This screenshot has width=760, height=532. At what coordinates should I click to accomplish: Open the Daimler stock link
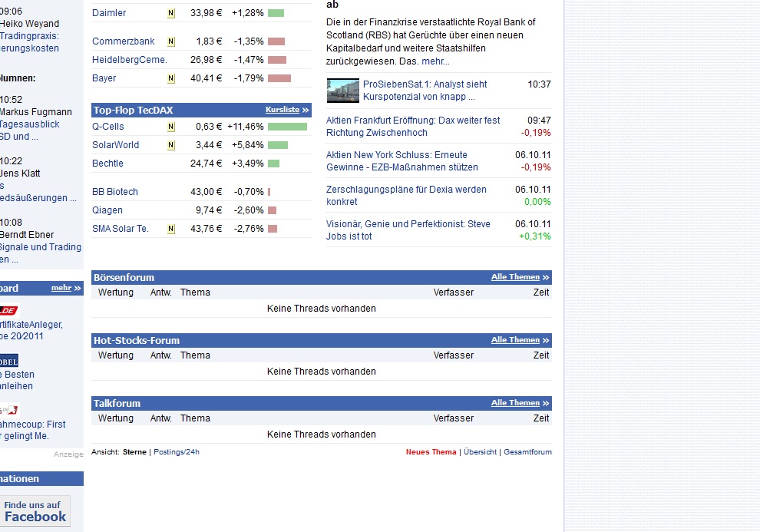tap(109, 13)
